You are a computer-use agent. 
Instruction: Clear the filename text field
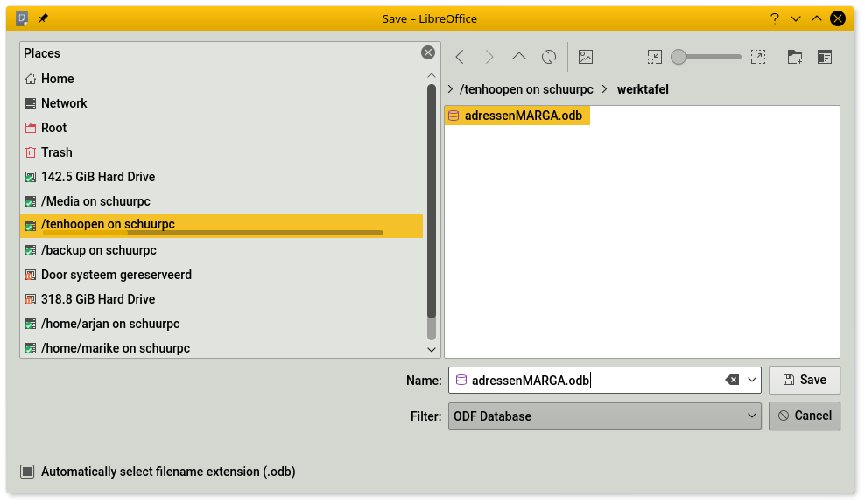click(x=732, y=380)
